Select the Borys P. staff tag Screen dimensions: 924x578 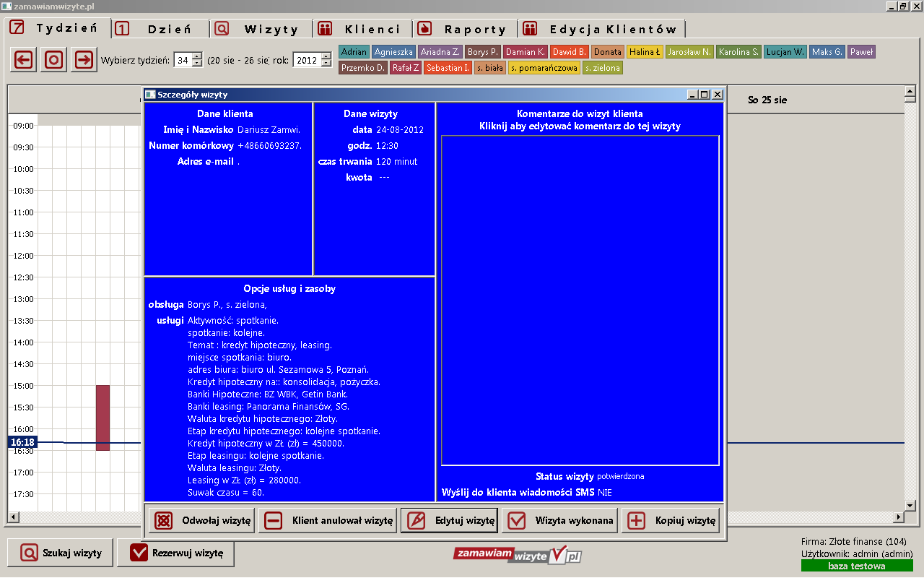click(x=482, y=52)
